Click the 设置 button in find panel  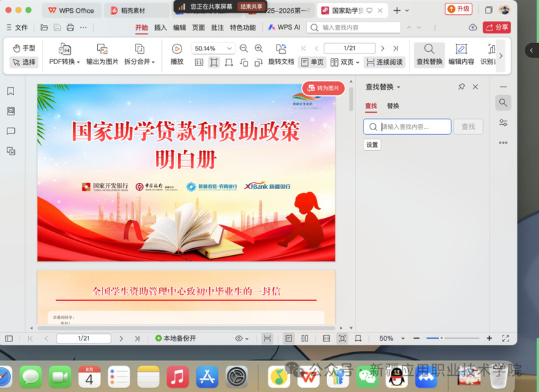pos(372,144)
